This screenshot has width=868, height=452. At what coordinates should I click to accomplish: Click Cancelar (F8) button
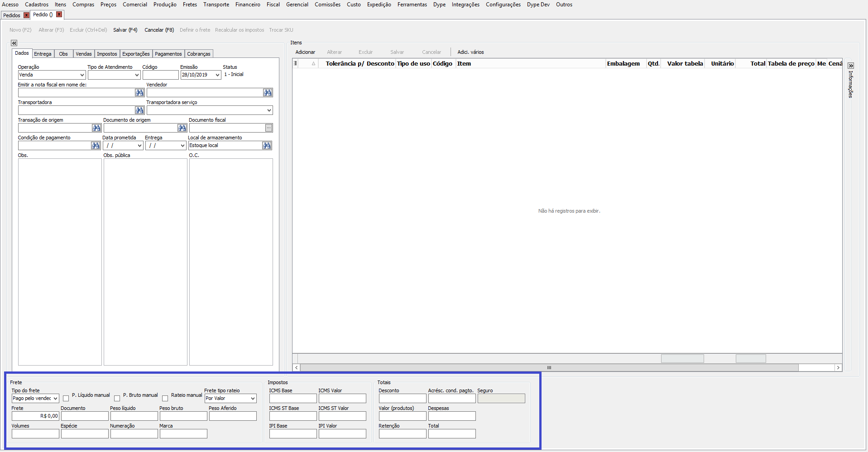click(159, 30)
